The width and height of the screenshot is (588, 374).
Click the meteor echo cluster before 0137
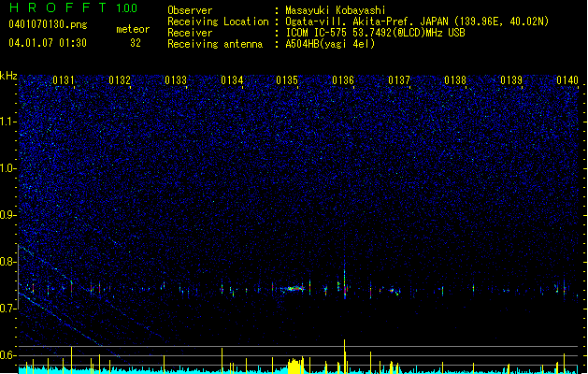394,291
